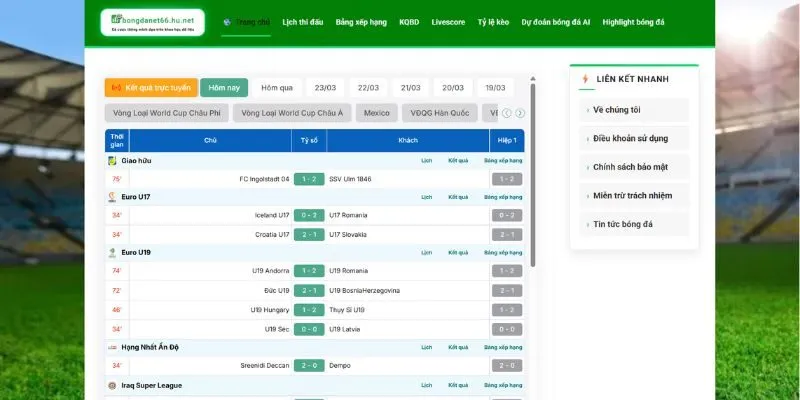This screenshot has width=800, height=400.
Task: Click Lịch link in Hạng Nhất Ấn Độ row
Action: tap(427, 347)
